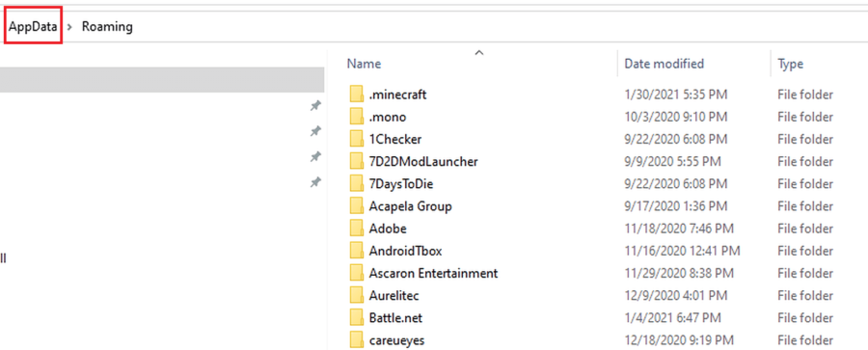The width and height of the screenshot is (868, 350).
Task: Sort by the Type column header
Action: 790,64
